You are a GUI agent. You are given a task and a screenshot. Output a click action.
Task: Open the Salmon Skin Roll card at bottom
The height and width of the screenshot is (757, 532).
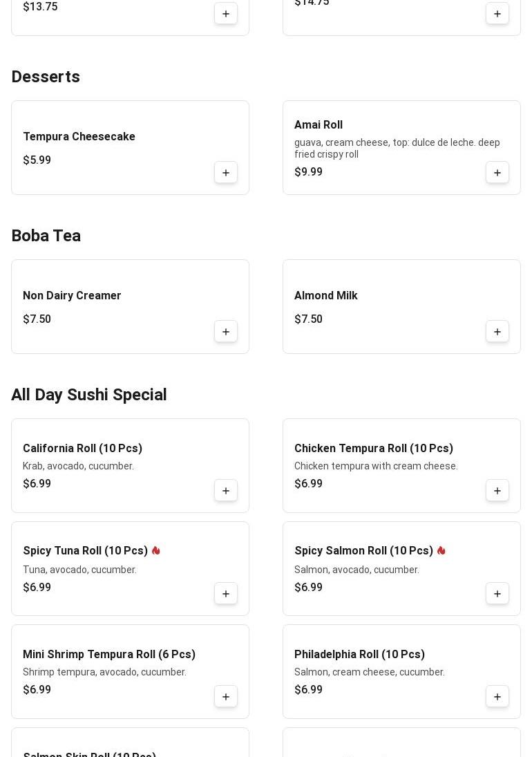point(90,752)
